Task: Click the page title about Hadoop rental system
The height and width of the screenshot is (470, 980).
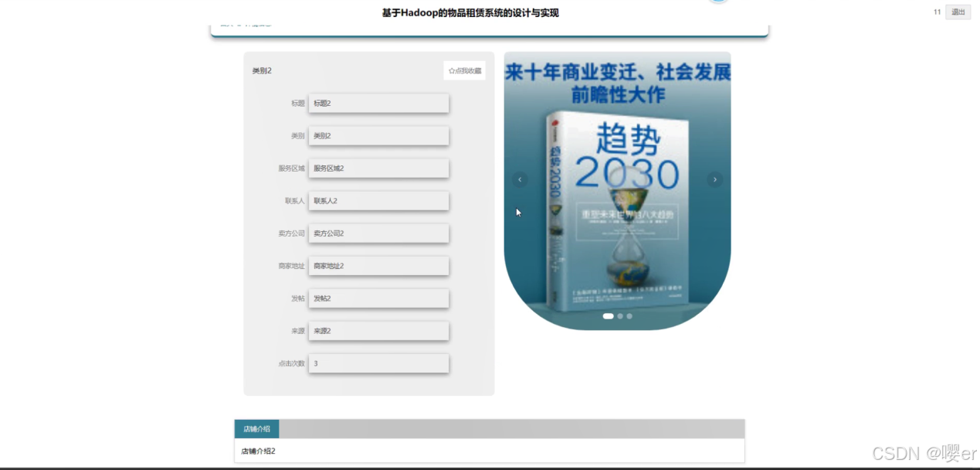Action: coord(470,13)
